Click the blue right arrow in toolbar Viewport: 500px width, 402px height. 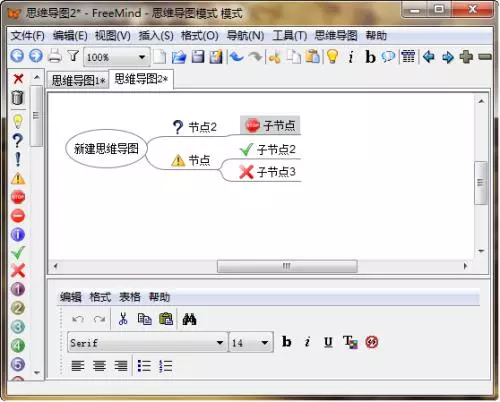(448, 57)
